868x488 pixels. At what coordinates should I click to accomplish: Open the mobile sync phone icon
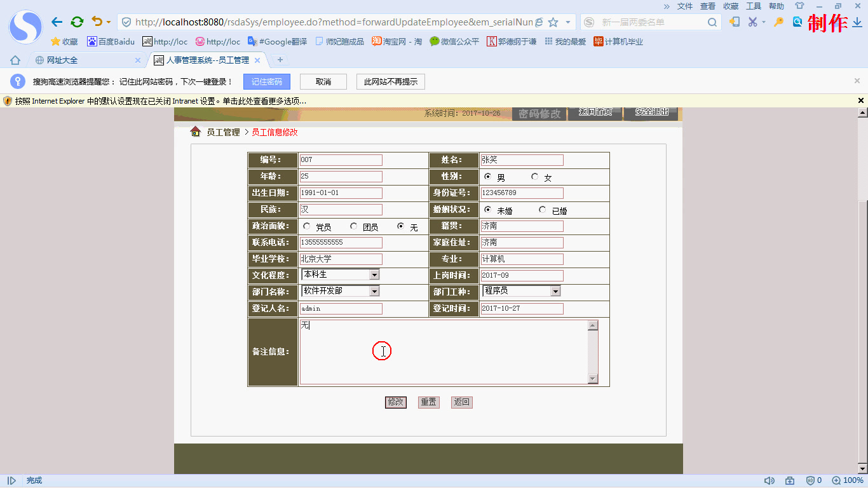735,22
